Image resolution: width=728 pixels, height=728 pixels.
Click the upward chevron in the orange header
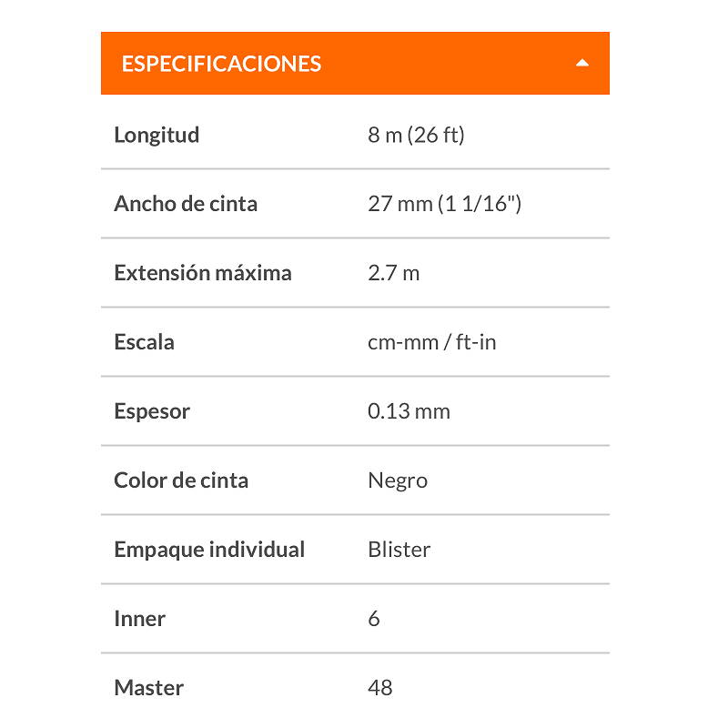[x=583, y=63]
